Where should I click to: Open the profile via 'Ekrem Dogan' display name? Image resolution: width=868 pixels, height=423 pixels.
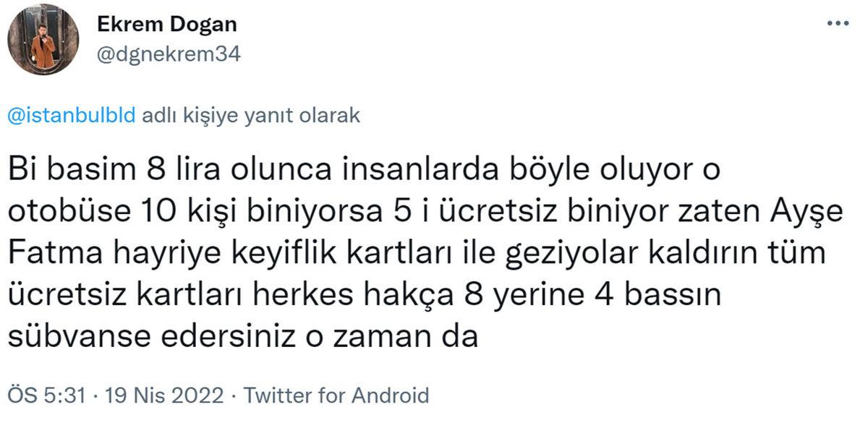point(166,24)
